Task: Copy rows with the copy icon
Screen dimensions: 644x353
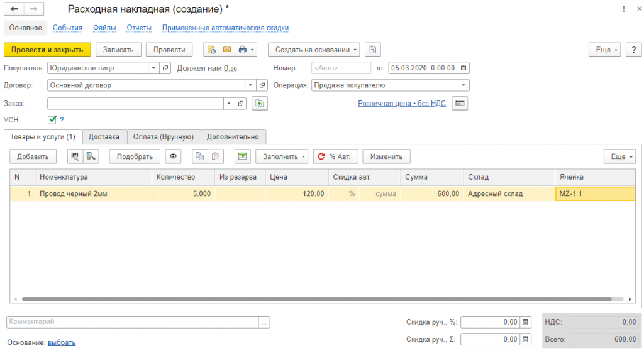Action: [x=200, y=156]
